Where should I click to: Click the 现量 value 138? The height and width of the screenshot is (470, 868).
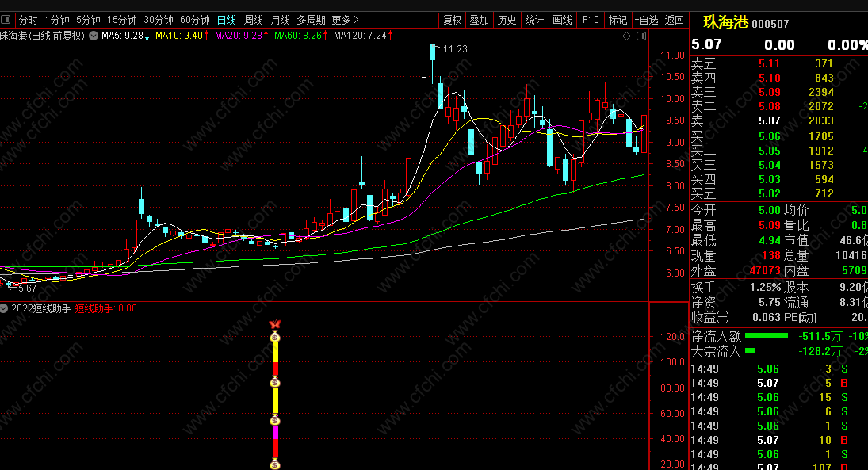[x=771, y=256]
